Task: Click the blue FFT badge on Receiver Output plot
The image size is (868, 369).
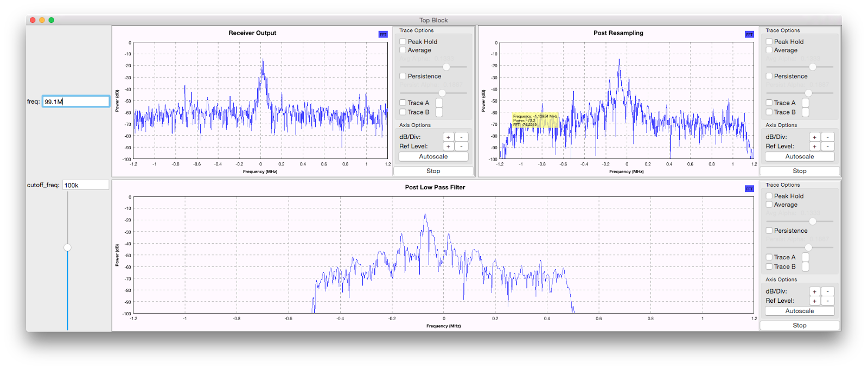Action: pyautogui.click(x=383, y=34)
